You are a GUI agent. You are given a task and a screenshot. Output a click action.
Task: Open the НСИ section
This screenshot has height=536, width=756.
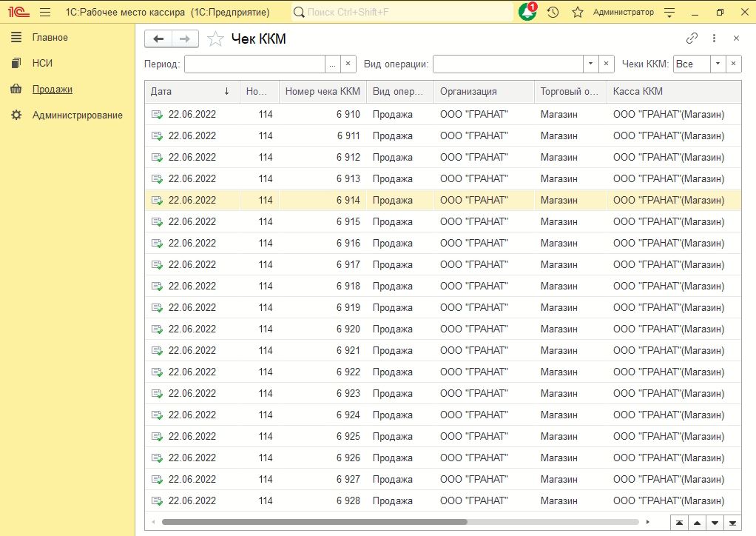(x=42, y=64)
